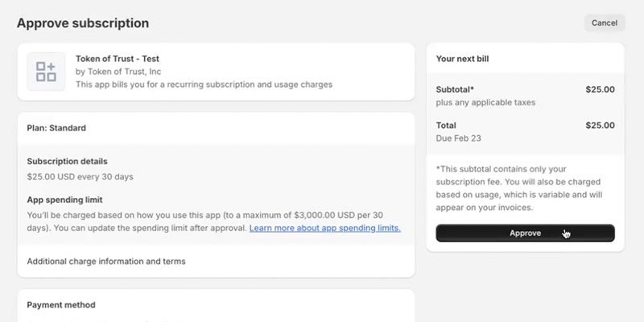Click the Subscription details heading
Image resolution: width=644 pixels, height=322 pixels.
[x=68, y=162]
